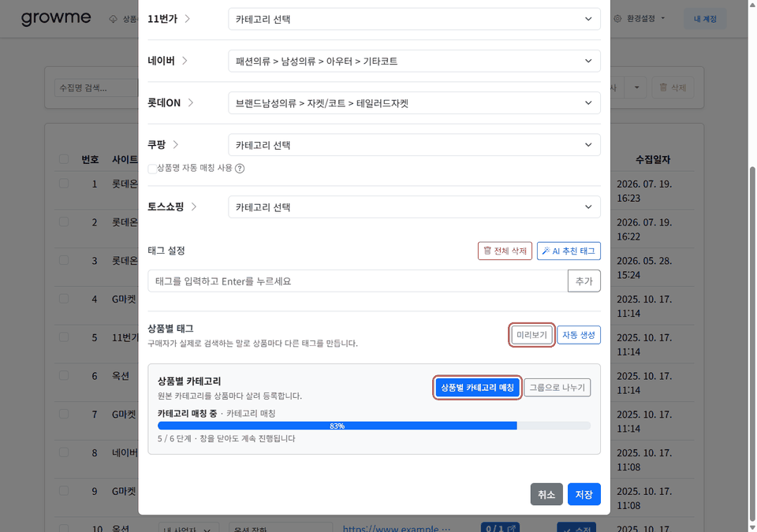Click the 그룹으로 나누기 button
The width and height of the screenshot is (757, 532).
coord(557,388)
